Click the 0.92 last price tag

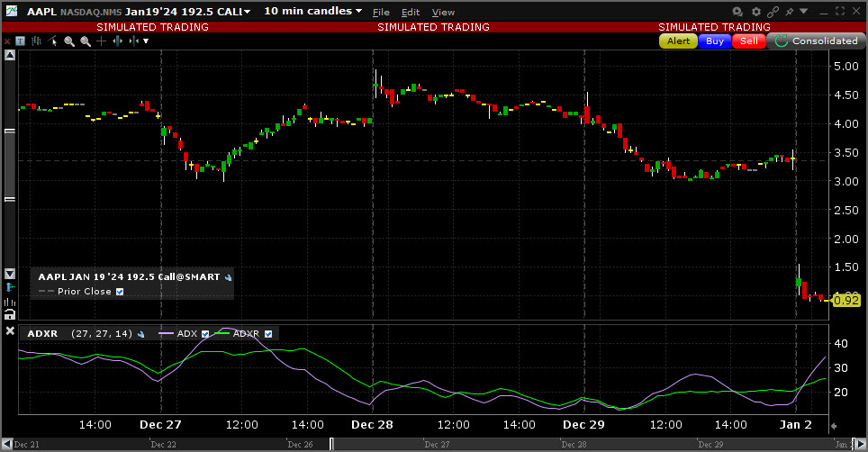click(846, 301)
